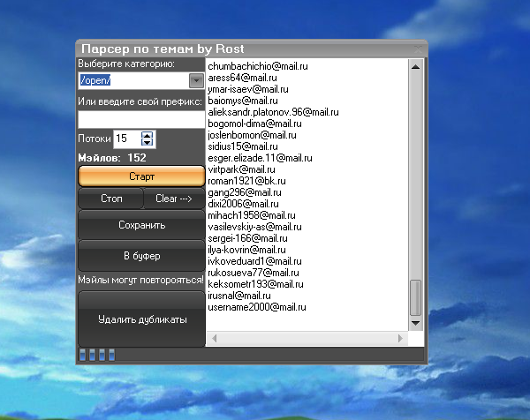This screenshot has width=530, height=420.
Task: Select email rukosueva77@mail.ru
Action: pyautogui.click(x=254, y=273)
